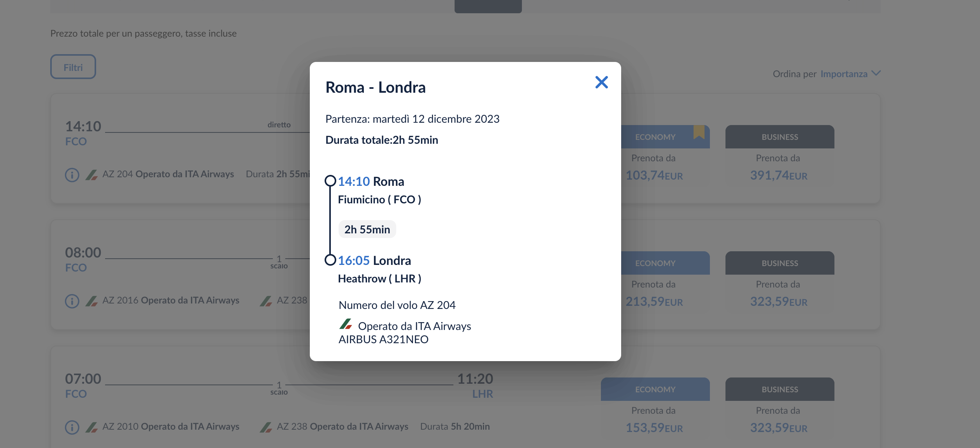Viewport: 980px width, 448px height.
Task: Click ITA Airways logo beside AZ 2010
Action: (x=91, y=427)
